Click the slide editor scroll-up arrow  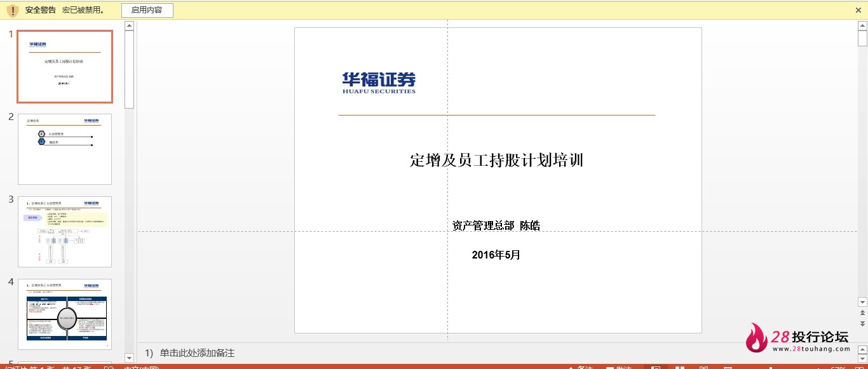coord(862,25)
